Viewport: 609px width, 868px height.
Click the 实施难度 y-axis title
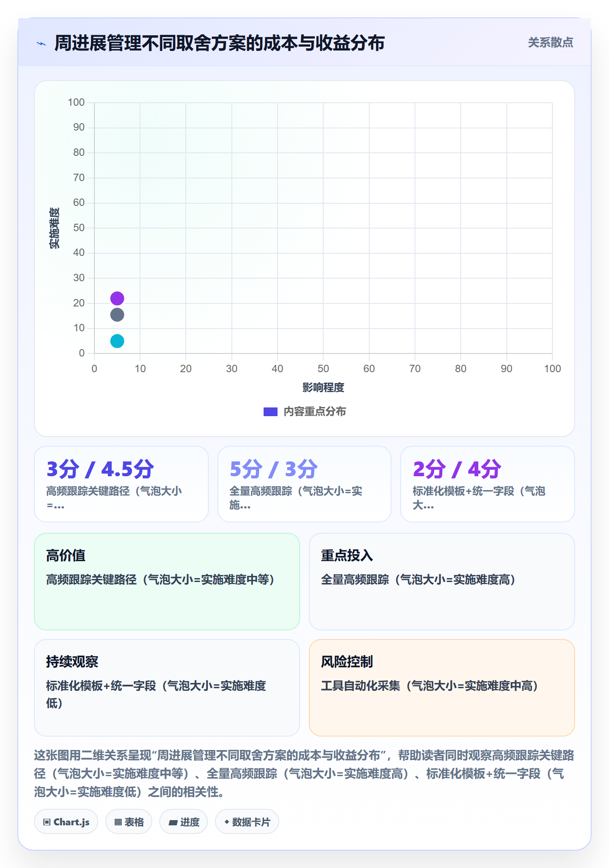point(54,228)
